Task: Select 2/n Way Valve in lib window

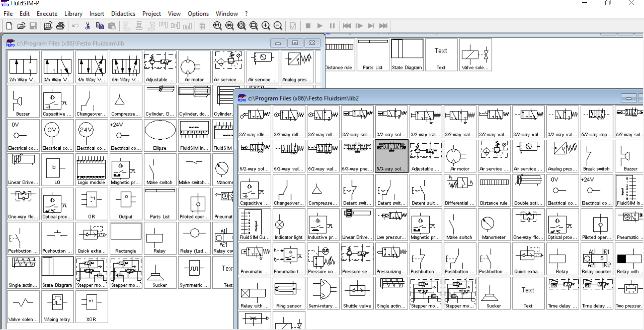Action: point(23,67)
